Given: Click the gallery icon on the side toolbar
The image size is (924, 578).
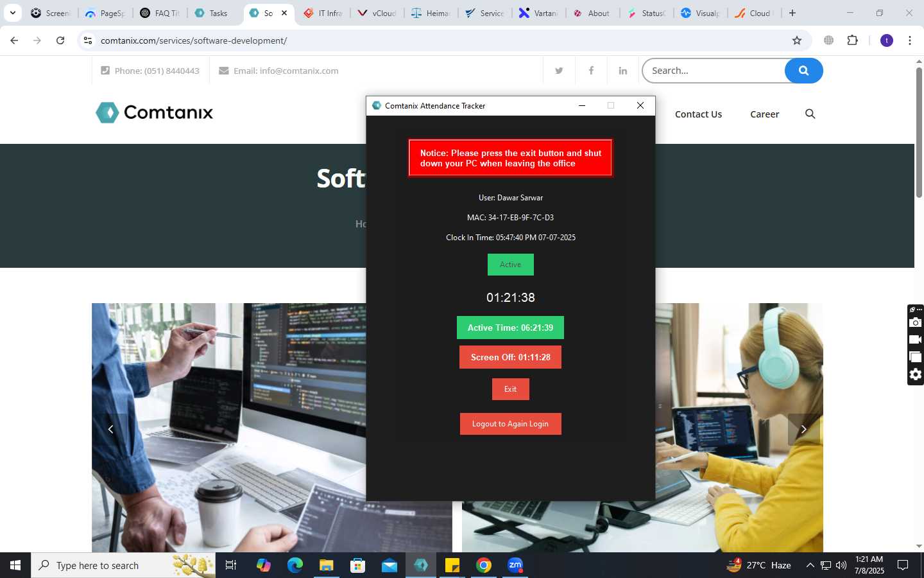Looking at the screenshot, I should (x=916, y=357).
